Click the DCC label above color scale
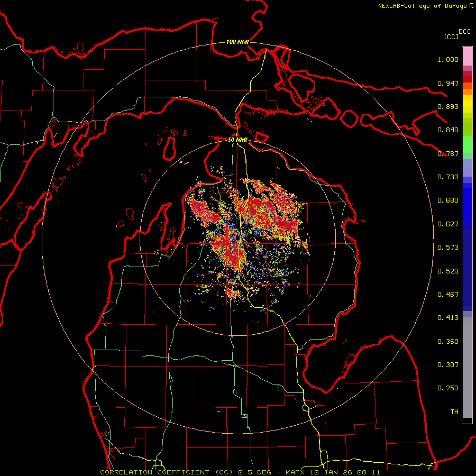Image resolution: width=476 pixels, height=476 pixels. 465,32
